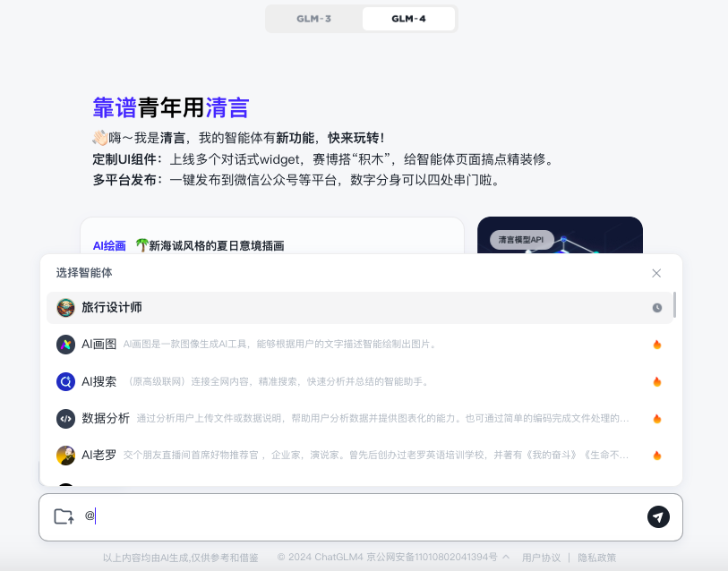Click the 旅行设计师 avatar icon
This screenshot has width=728, height=571.
(66, 308)
